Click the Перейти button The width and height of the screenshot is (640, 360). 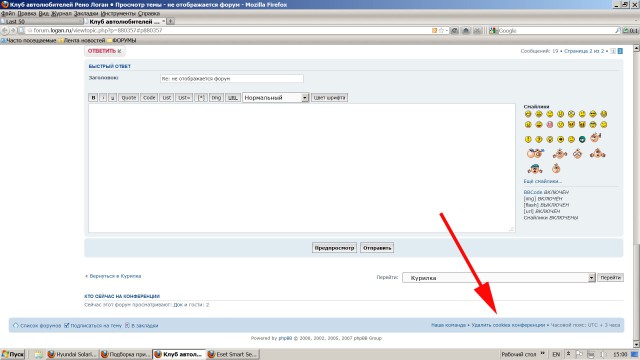pos(611,278)
